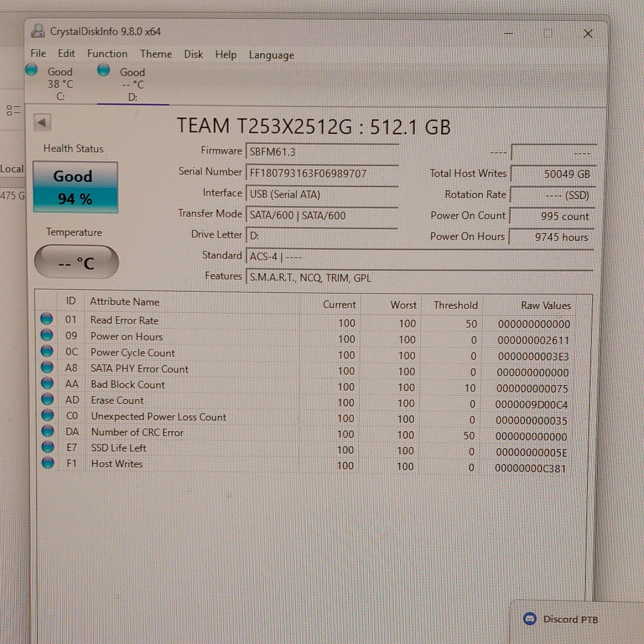Click the Raw Values column header
This screenshot has height=644, width=644.
coord(546,305)
